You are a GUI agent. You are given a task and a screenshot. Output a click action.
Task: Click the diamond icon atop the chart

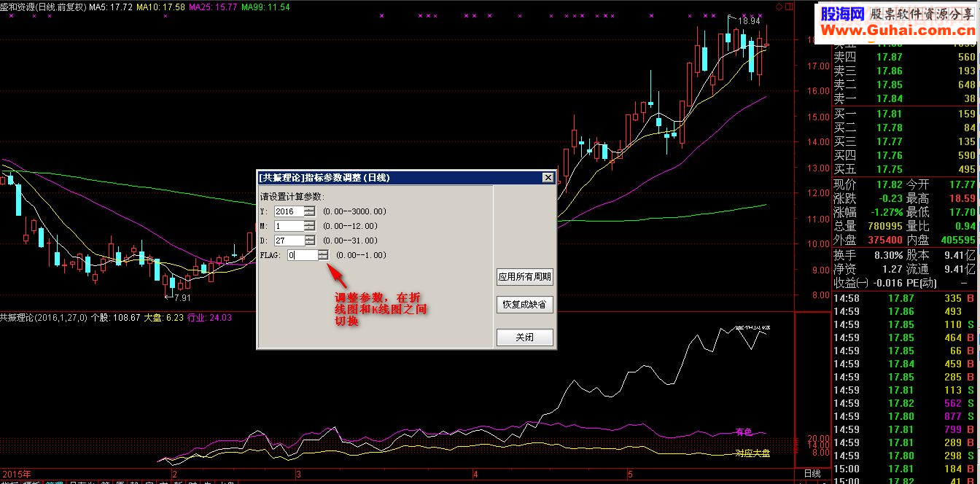[778, 7]
